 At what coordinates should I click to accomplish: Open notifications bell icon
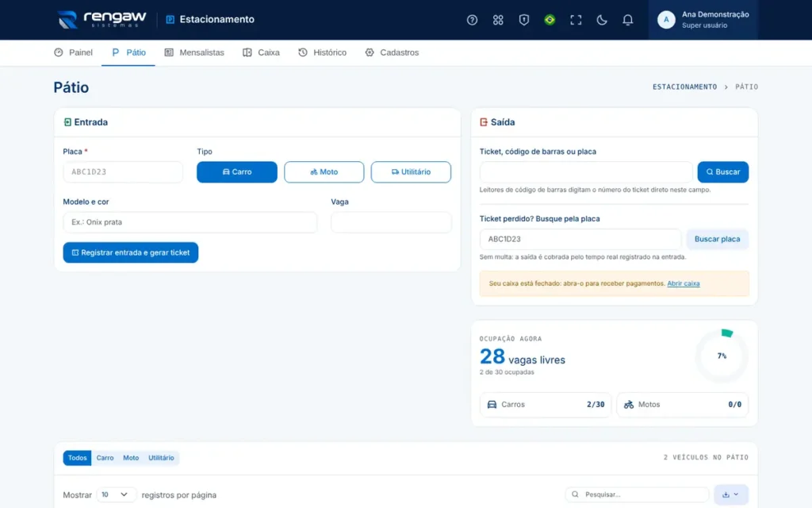[x=627, y=20]
